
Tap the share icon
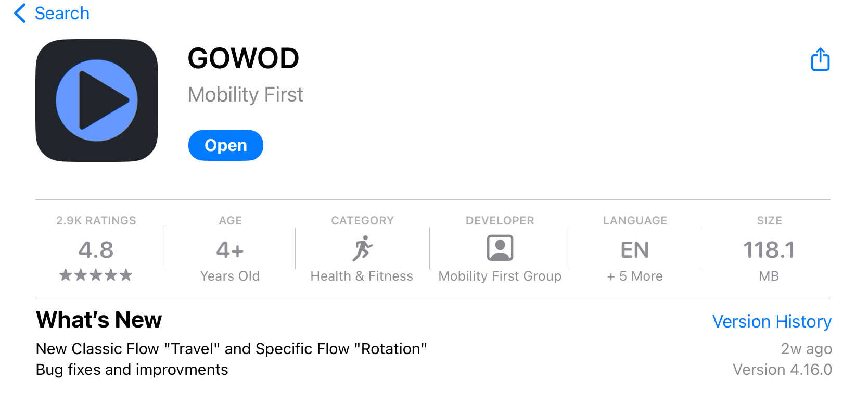[820, 59]
